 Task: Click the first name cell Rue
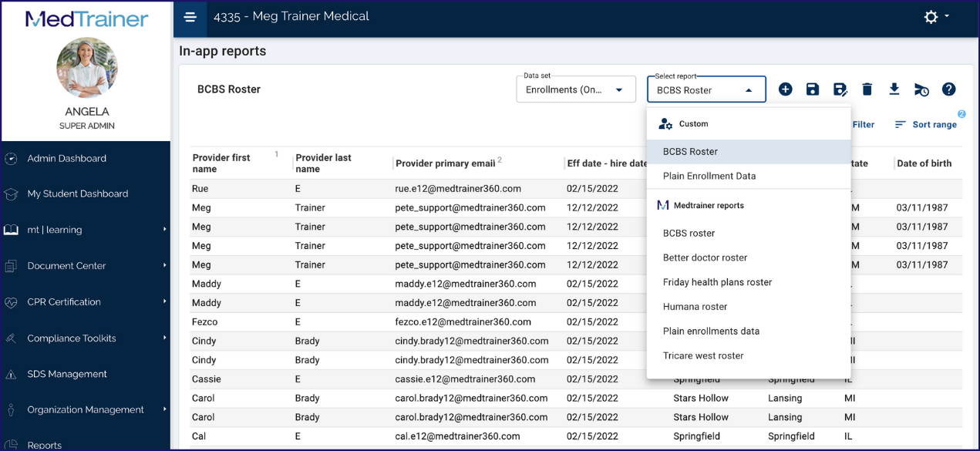200,189
